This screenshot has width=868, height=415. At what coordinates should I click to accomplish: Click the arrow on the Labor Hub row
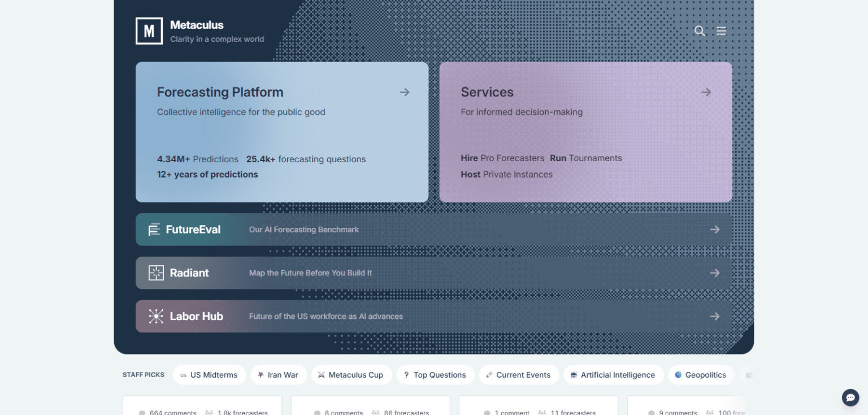point(715,316)
